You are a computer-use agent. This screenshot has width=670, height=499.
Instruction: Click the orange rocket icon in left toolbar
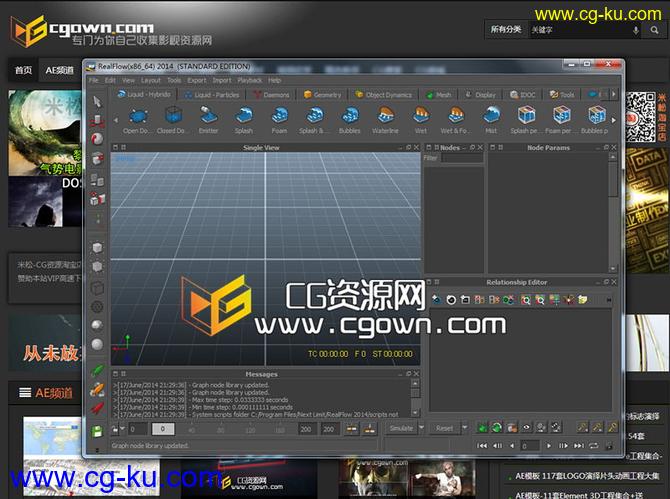pos(97,389)
